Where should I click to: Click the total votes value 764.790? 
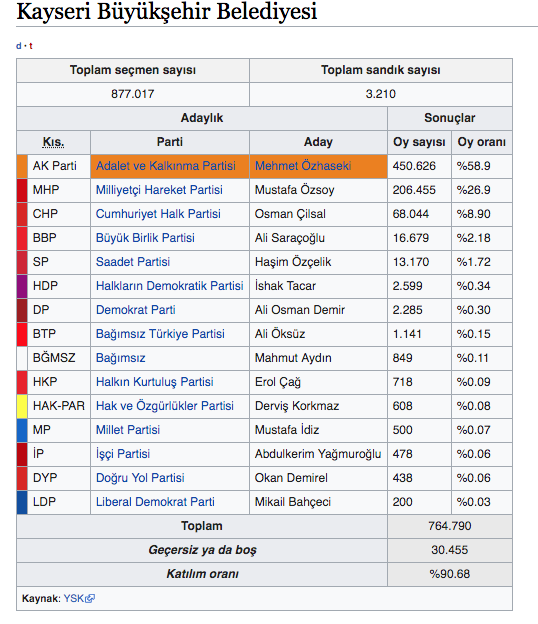pyautogui.click(x=450, y=526)
